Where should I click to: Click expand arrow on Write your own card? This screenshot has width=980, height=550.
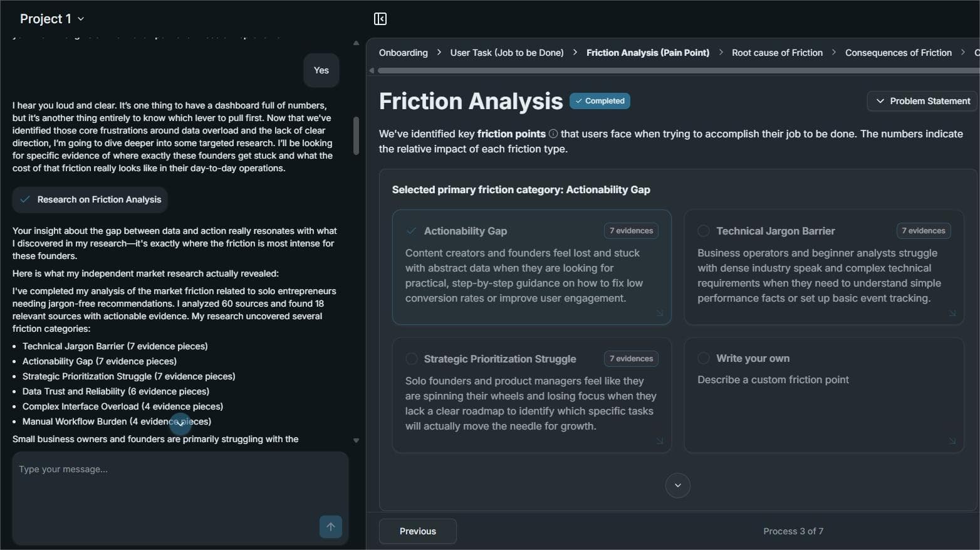coord(952,441)
